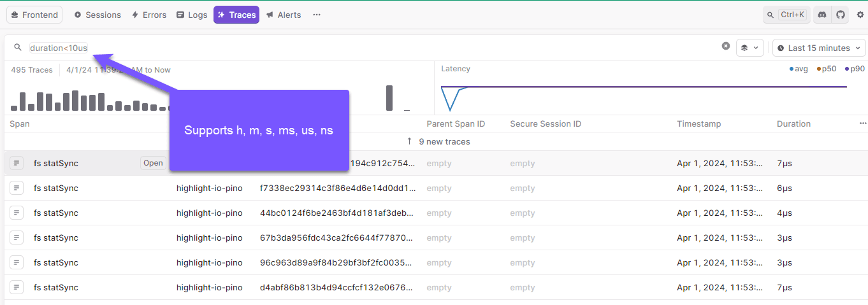Open the Frontend project switcher
The width and height of the screenshot is (868, 305).
34,15
